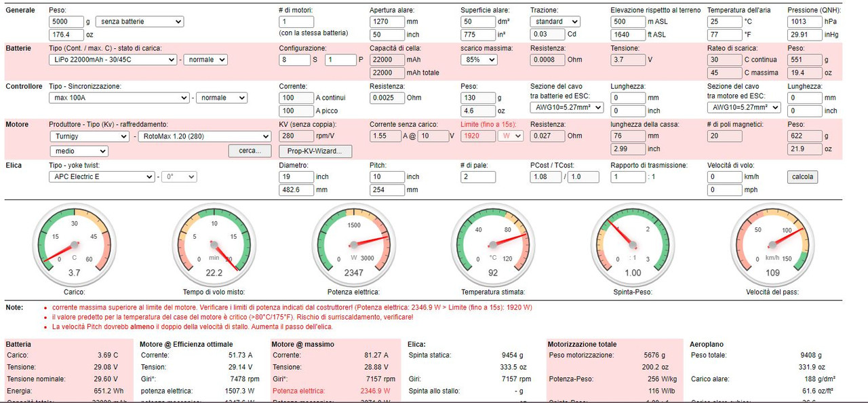Edit the Cd 0.03 field
Image resolution: width=868 pixels, height=403 pixels.
(x=547, y=35)
